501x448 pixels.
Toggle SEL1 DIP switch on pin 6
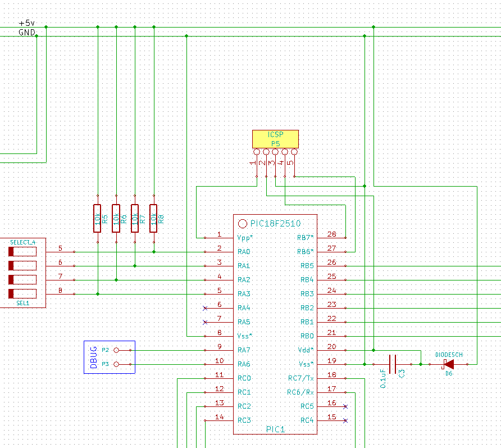tap(22, 266)
